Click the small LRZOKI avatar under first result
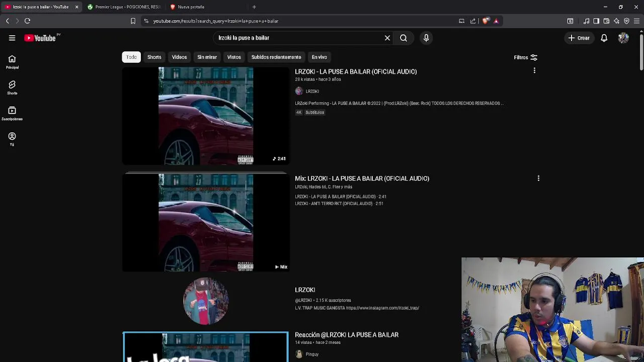 point(299,91)
